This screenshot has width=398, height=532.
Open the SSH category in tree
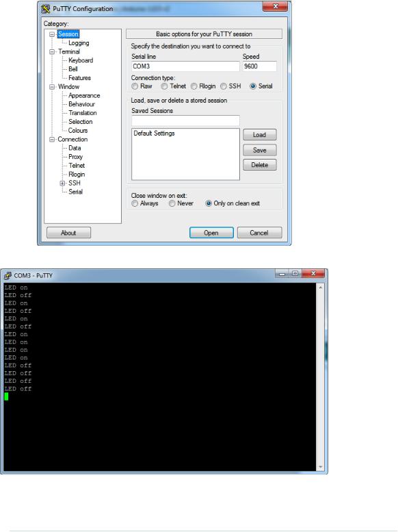[75, 183]
